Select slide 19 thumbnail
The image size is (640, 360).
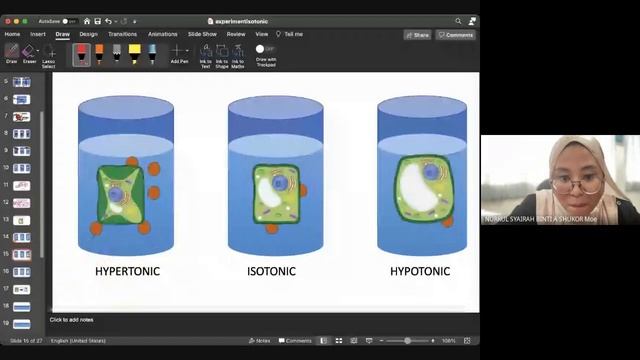pos(22,324)
